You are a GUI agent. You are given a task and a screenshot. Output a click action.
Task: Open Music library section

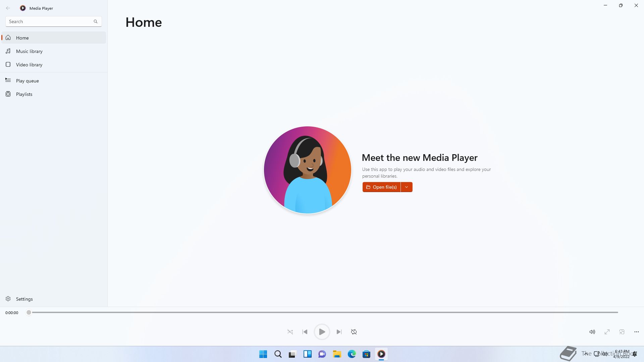(29, 51)
